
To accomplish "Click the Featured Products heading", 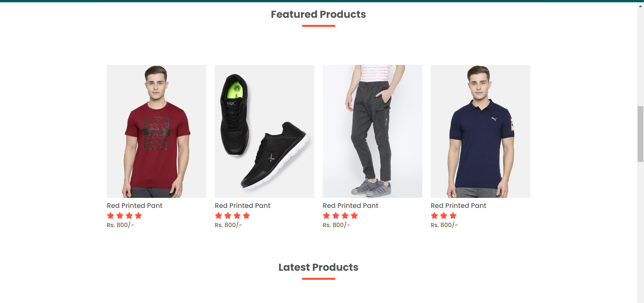I will click(318, 14).
